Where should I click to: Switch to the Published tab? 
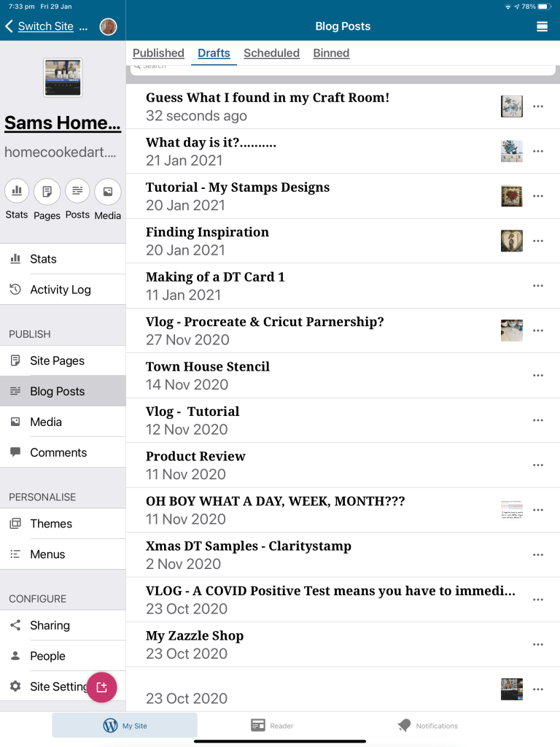tap(158, 53)
